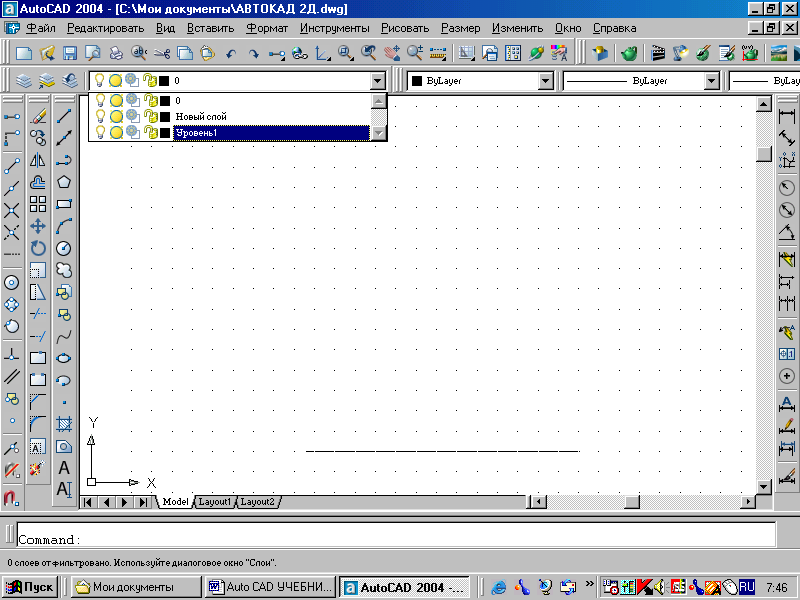Select the Move modify tool
800x600 pixels.
(x=38, y=226)
